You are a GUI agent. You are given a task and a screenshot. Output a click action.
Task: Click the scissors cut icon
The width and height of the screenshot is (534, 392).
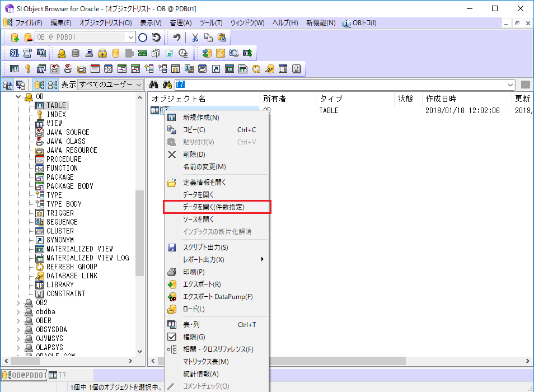pos(195,38)
